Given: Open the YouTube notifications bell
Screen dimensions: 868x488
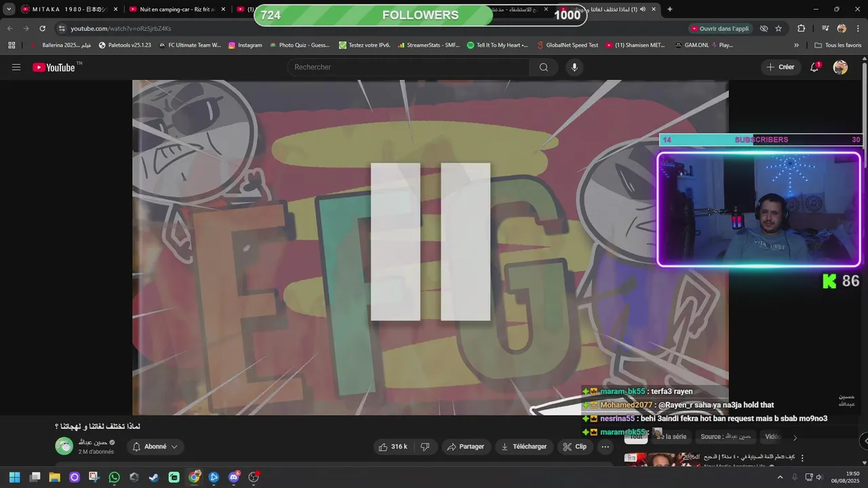Looking at the screenshot, I should (x=814, y=67).
